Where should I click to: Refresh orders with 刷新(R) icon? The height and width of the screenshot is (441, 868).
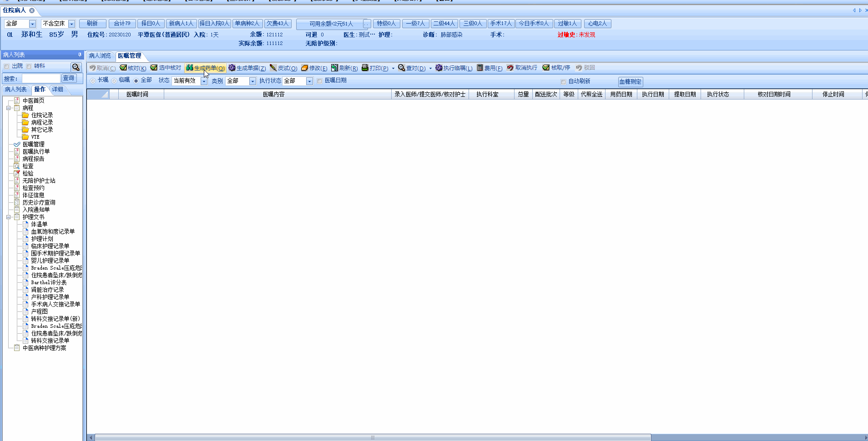[335, 68]
